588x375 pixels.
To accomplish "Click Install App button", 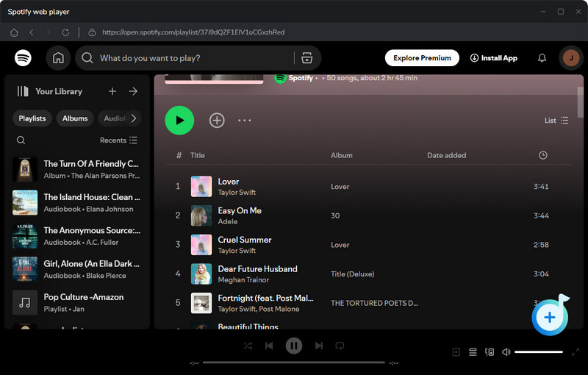I will 494,58.
